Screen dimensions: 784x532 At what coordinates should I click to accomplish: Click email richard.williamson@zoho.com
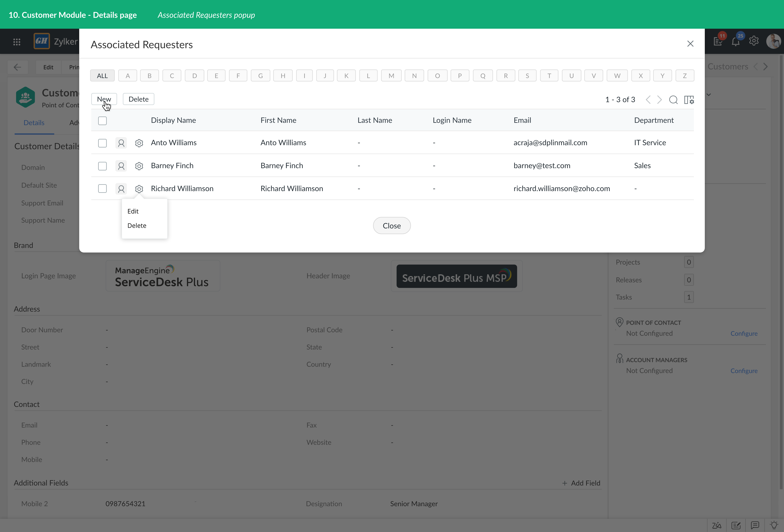point(562,188)
